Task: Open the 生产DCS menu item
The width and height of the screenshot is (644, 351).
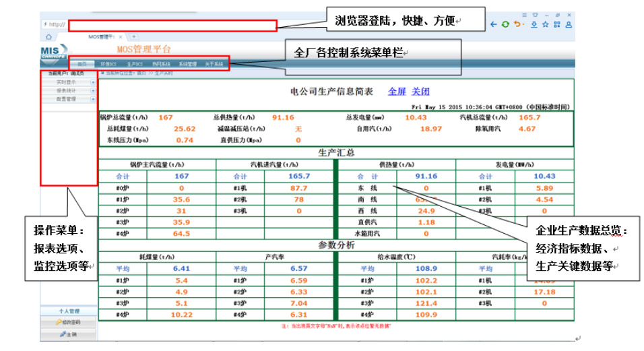Action: [x=135, y=64]
